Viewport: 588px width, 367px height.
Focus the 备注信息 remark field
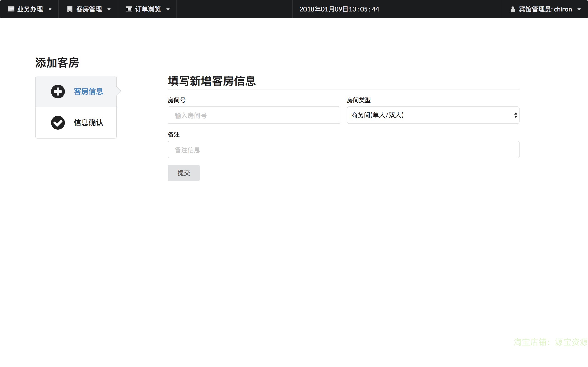point(343,150)
